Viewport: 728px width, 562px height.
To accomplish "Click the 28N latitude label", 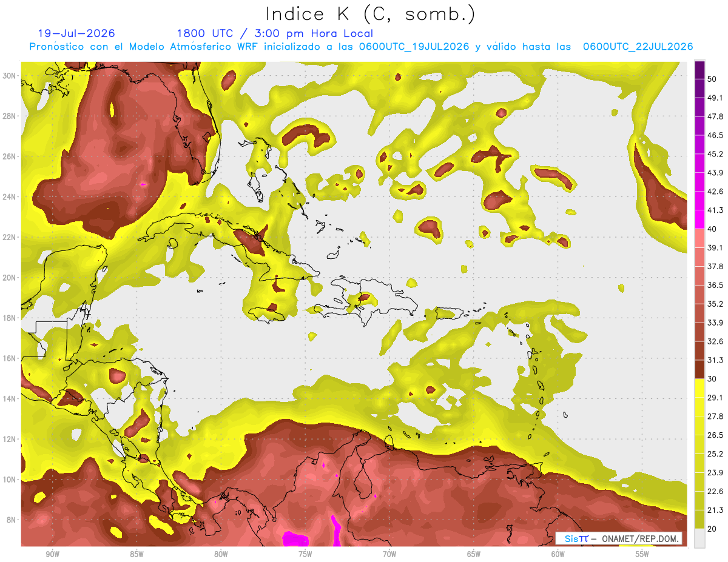I will [10, 116].
